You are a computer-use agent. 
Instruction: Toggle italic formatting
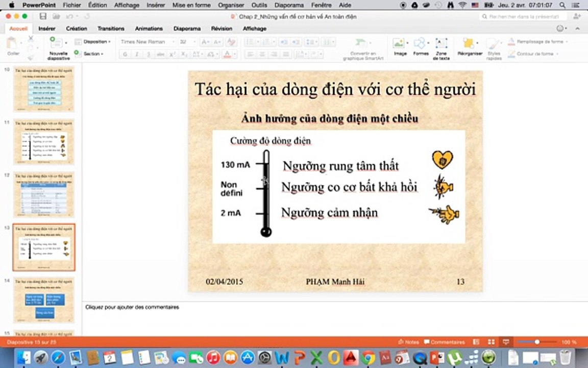(x=137, y=55)
